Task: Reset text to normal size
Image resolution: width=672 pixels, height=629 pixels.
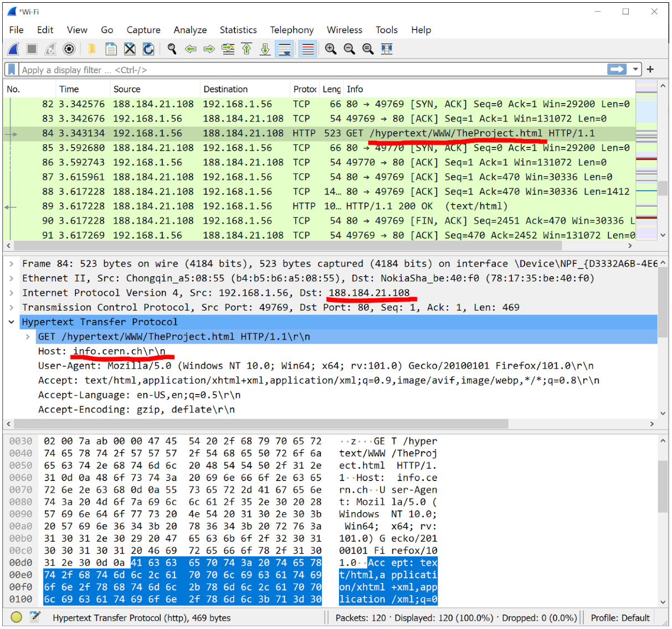Action: [x=368, y=49]
